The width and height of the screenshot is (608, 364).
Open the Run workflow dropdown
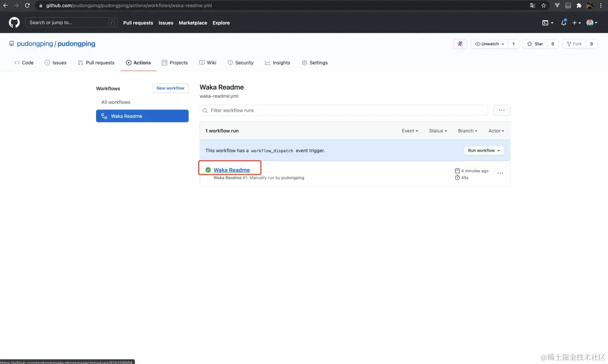[x=484, y=150]
